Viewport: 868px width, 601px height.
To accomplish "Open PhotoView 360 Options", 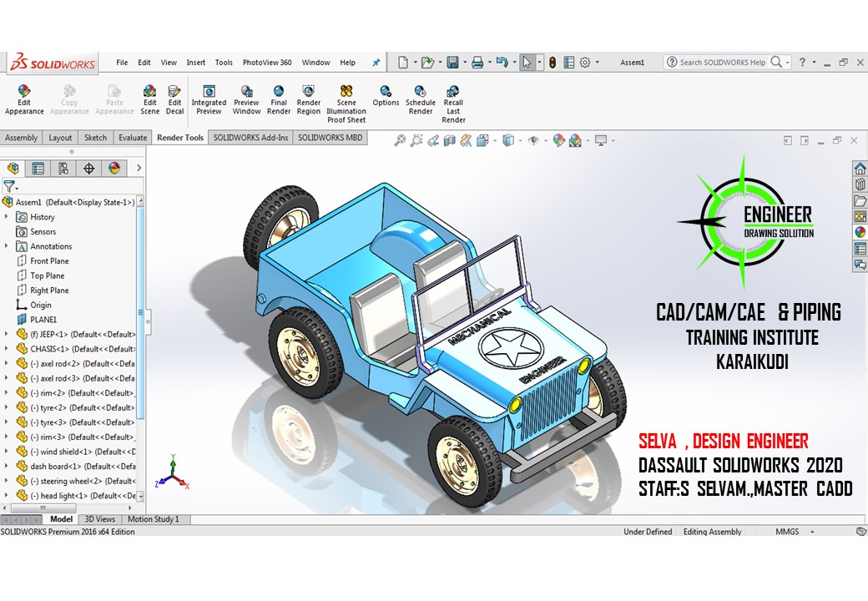I will click(x=386, y=95).
